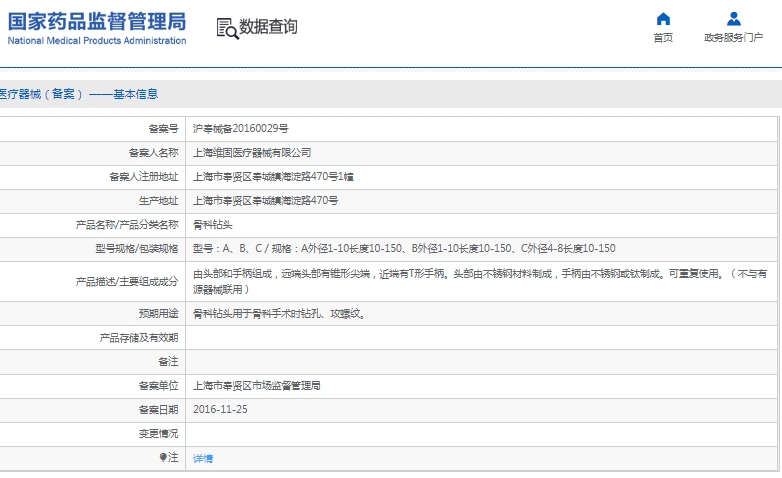Click the product description starting with 由头部和手柄组成
The image size is (782, 478).
click(x=480, y=281)
